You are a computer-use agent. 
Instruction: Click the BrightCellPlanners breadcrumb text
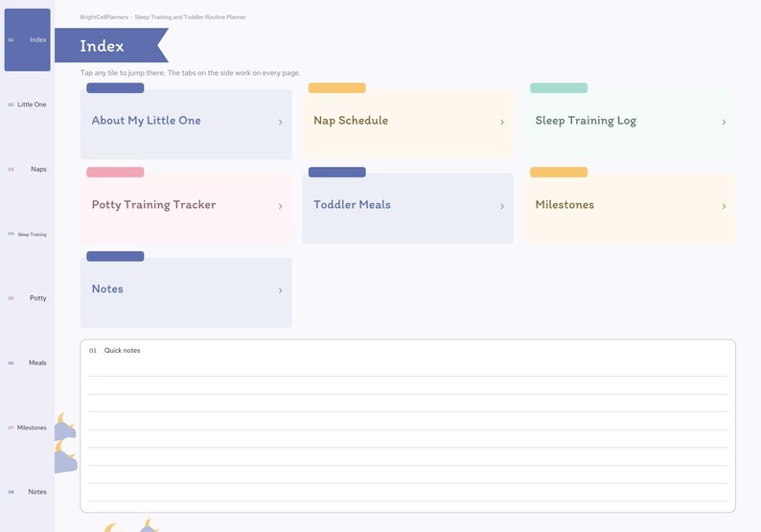tap(104, 17)
